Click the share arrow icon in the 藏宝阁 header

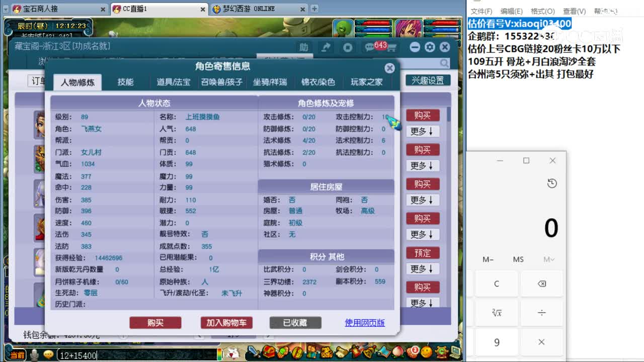pyautogui.click(x=327, y=46)
